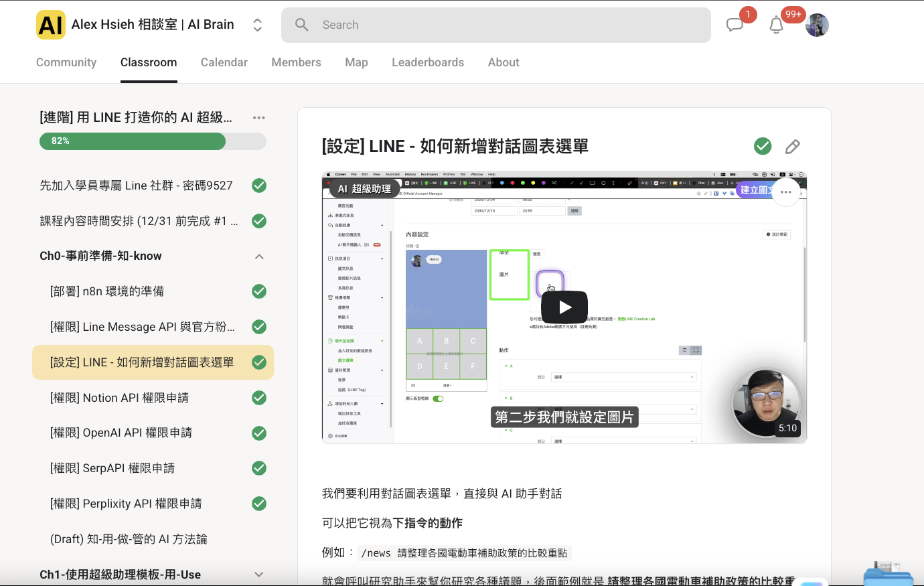This screenshot has height=586, width=924.
Task: Open lesson [權限] OpenAI API 權限申請
Action: [x=121, y=433]
